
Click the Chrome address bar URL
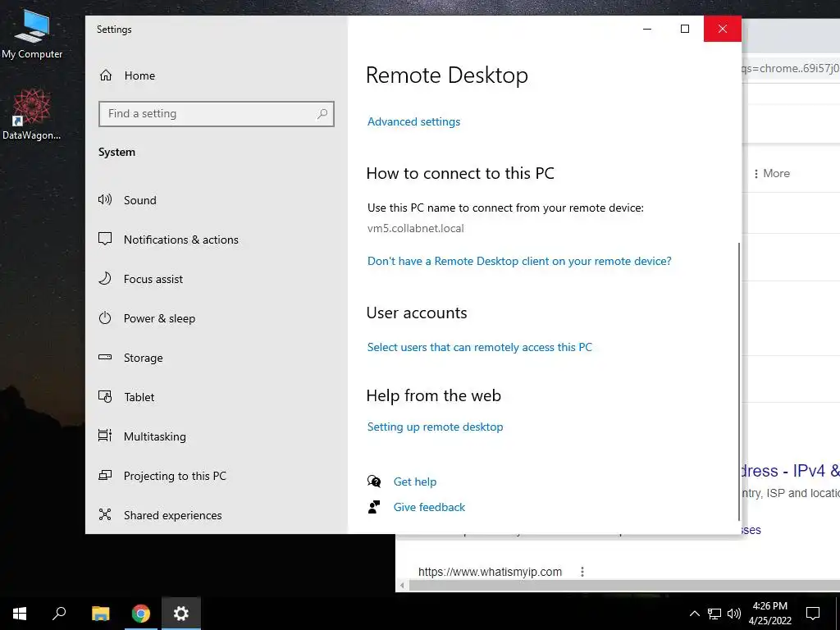[792, 69]
